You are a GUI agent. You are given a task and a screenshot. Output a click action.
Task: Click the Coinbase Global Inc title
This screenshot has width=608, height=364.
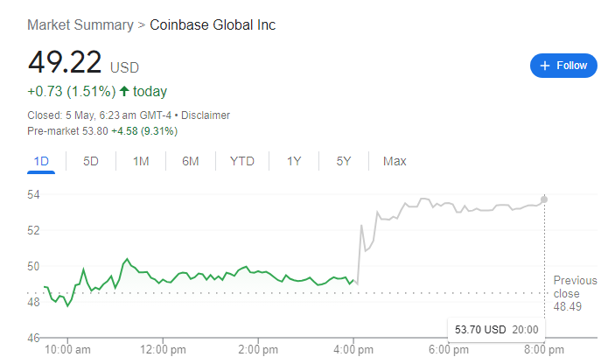point(213,24)
